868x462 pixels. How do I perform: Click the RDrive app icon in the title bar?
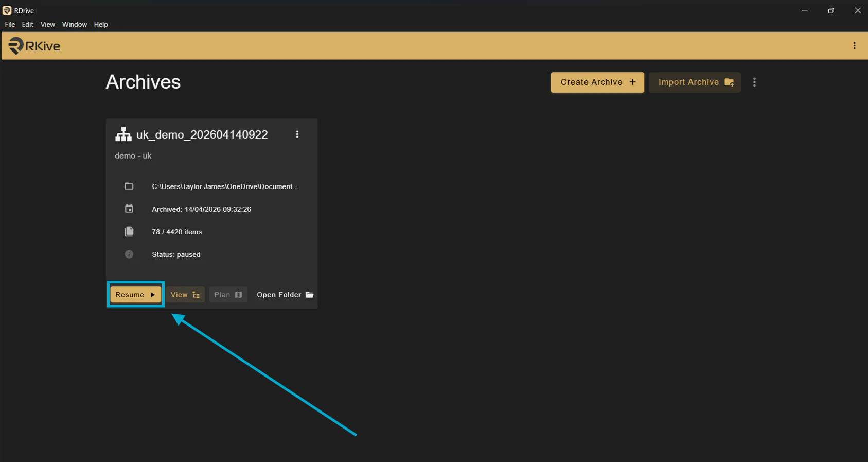tap(7, 10)
